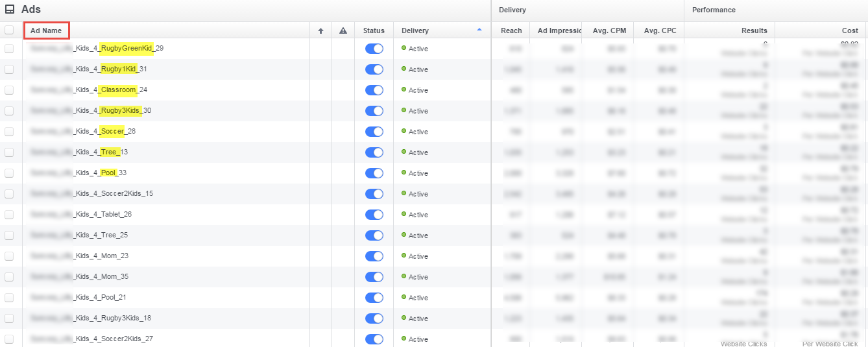Click green Active dot for Mom_35 ad
868x347 pixels.
[404, 276]
